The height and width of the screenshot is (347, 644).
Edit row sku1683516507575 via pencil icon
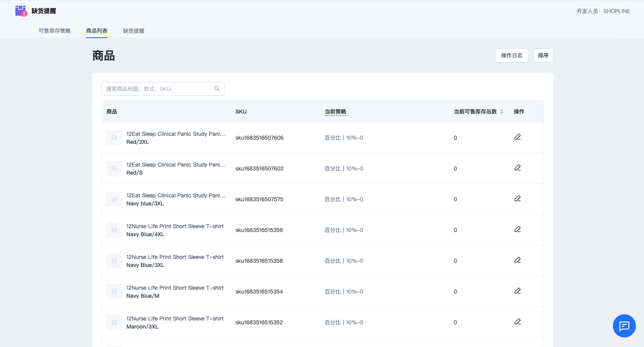point(518,199)
